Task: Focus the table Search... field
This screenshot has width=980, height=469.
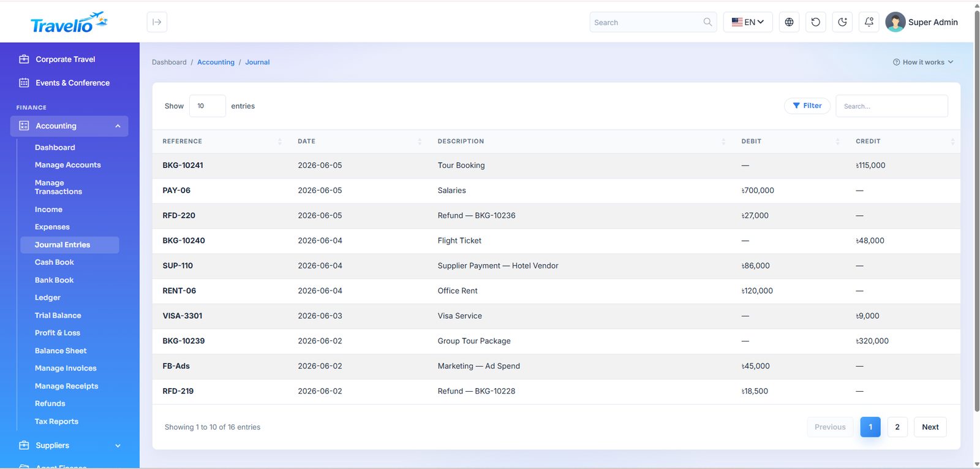Action: [x=892, y=106]
